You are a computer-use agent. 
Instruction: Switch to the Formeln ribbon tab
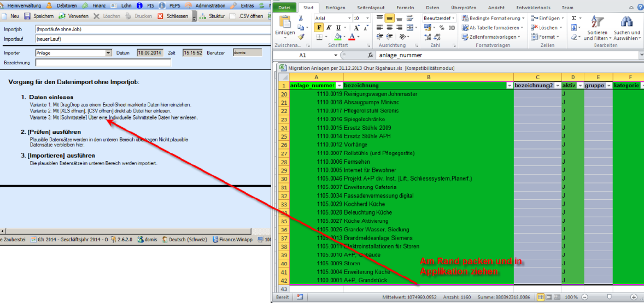[x=405, y=8]
